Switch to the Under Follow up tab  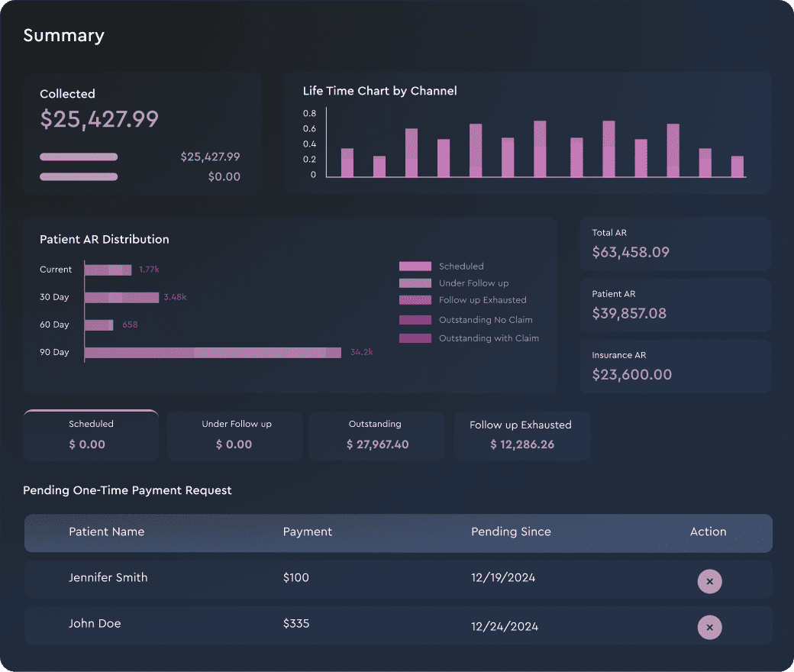235,436
